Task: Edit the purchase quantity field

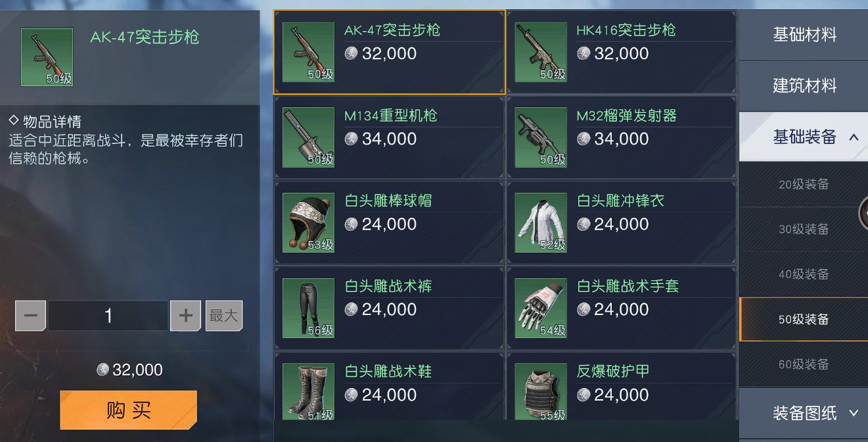Action: pyautogui.click(x=108, y=316)
